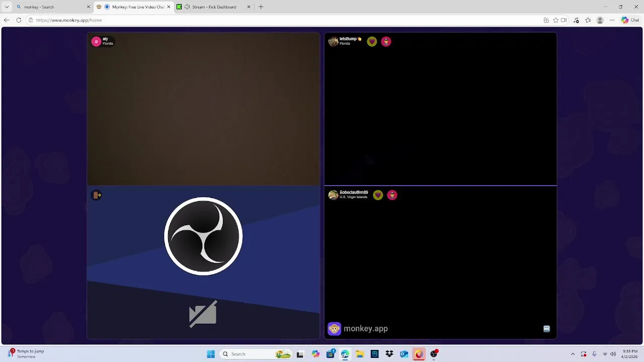Open Task View on taskbar
Viewport: 644px width, 362px height.
click(x=300, y=354)
